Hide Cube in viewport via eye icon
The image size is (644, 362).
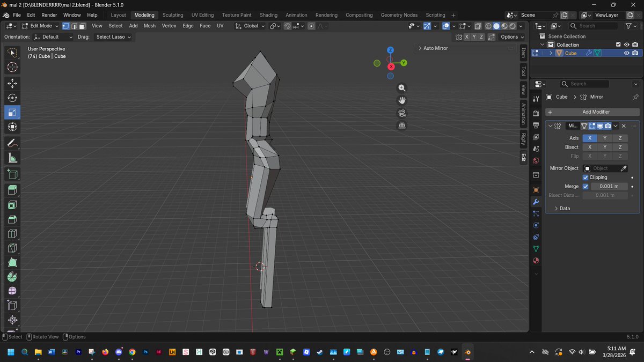pyautogui.click(x=626, y=53)
